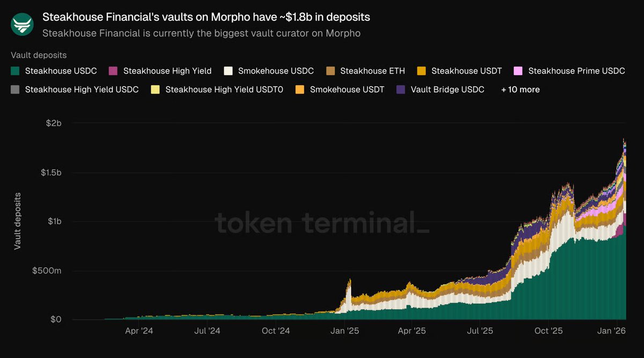
Task: Click the green Steakhouse USDC legend swatch
Action: pyautogui.click(x=14, y=71)
